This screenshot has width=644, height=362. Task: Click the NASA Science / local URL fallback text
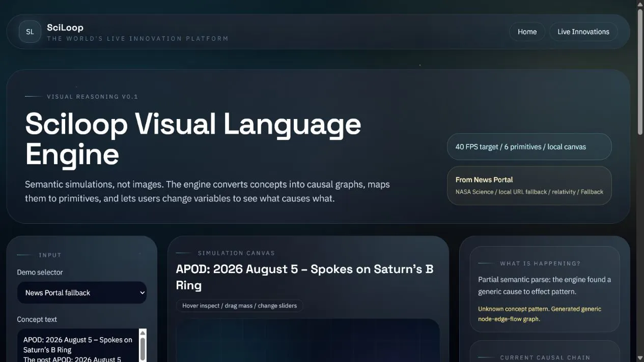529,192
